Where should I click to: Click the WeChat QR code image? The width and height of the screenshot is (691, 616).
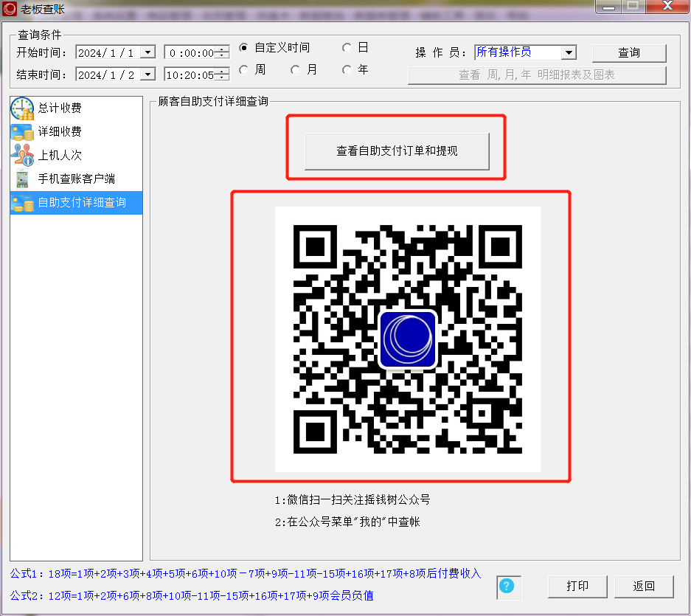(x=408, y=339)
